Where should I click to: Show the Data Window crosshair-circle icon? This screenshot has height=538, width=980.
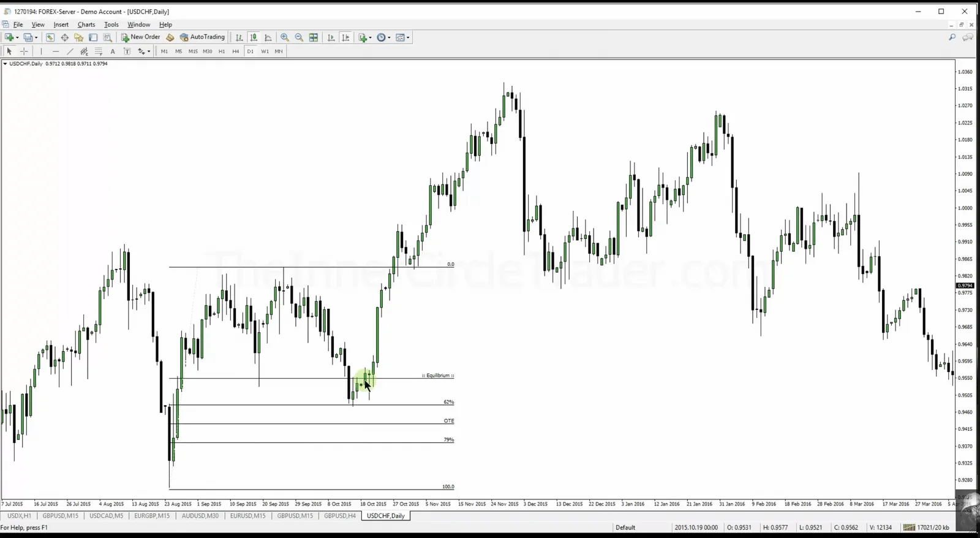pyautogui.click(x=64, y=37)
